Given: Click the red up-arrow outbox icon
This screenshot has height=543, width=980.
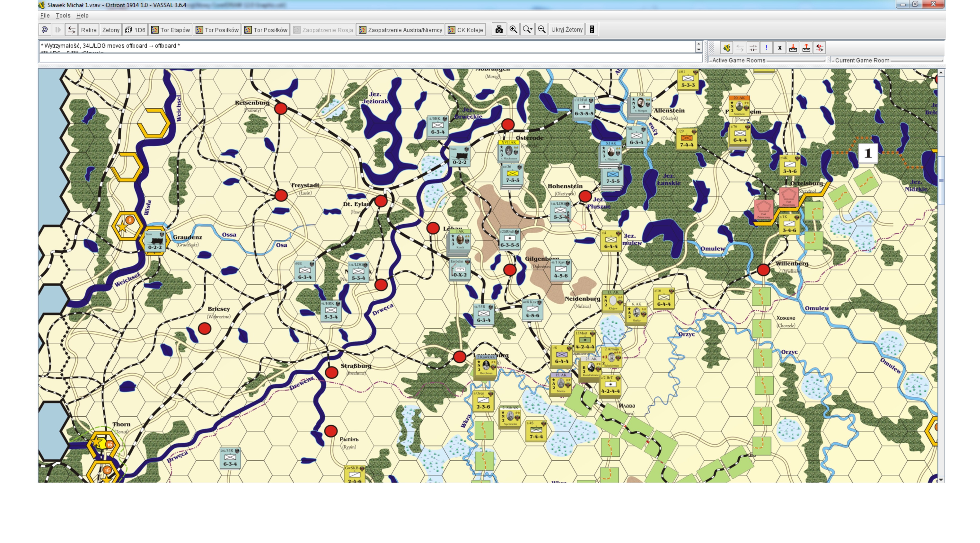Looking at the screenshot, I should [x=806, y=48].
